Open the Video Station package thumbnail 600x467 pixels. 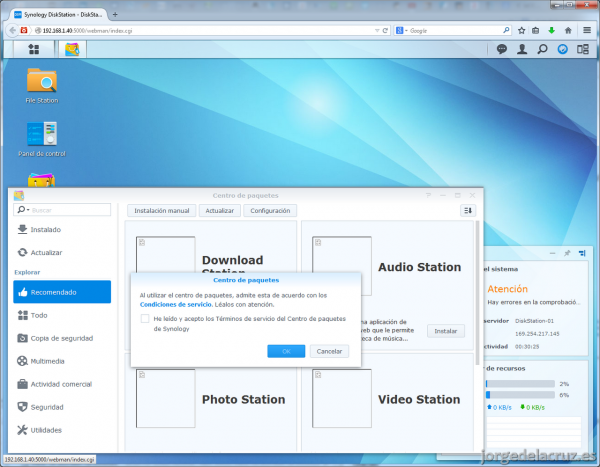342,398
